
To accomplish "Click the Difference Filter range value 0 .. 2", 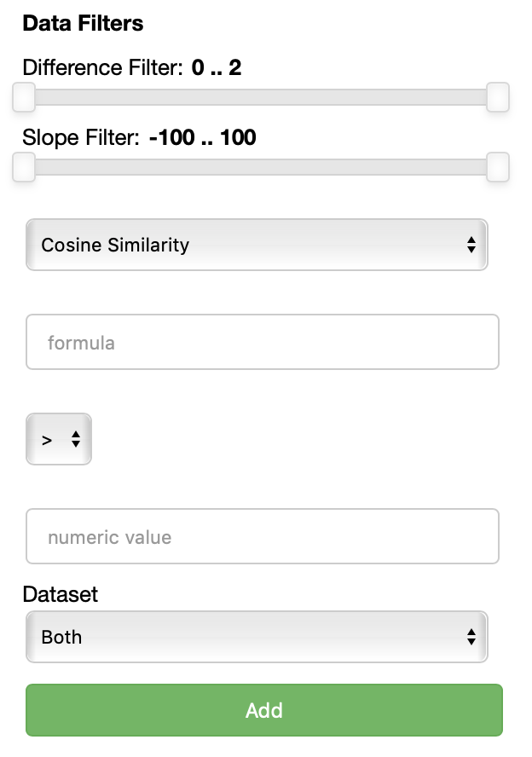I will click(x=217, y=67).
